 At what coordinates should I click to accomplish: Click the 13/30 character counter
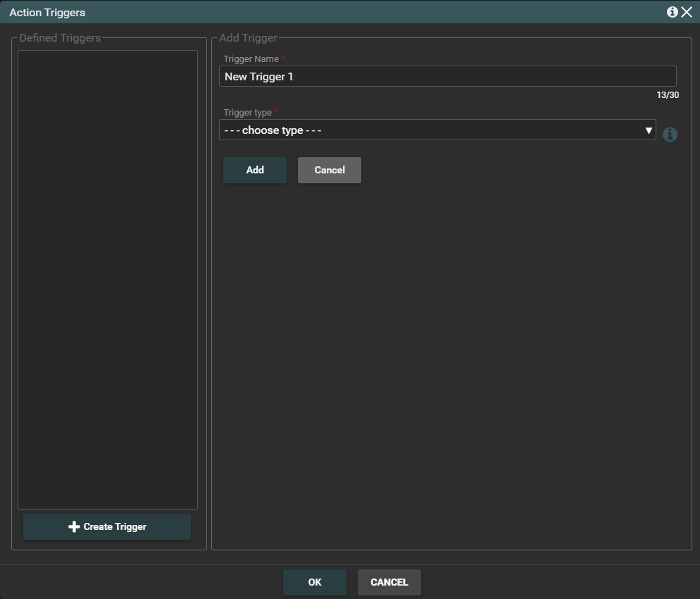667,94
